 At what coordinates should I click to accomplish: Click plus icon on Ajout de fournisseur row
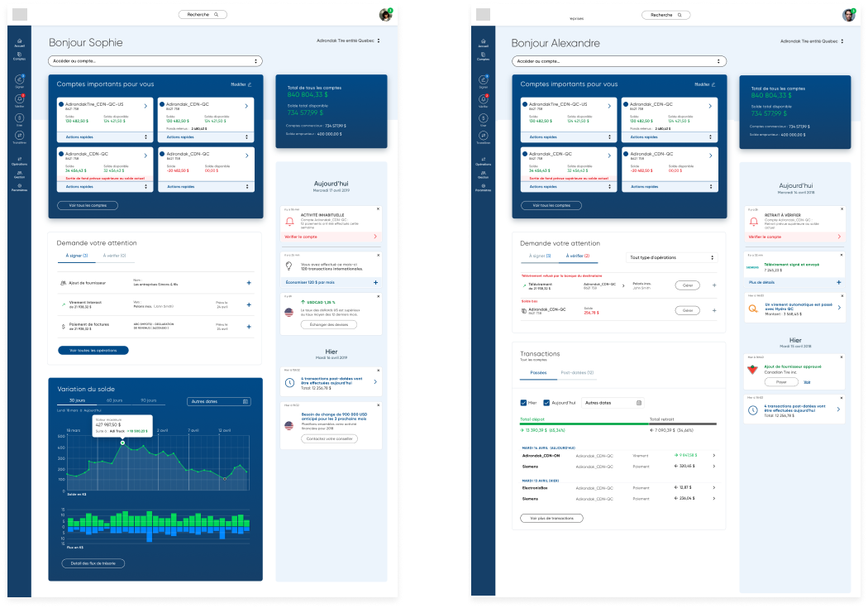tap(249, 283)
